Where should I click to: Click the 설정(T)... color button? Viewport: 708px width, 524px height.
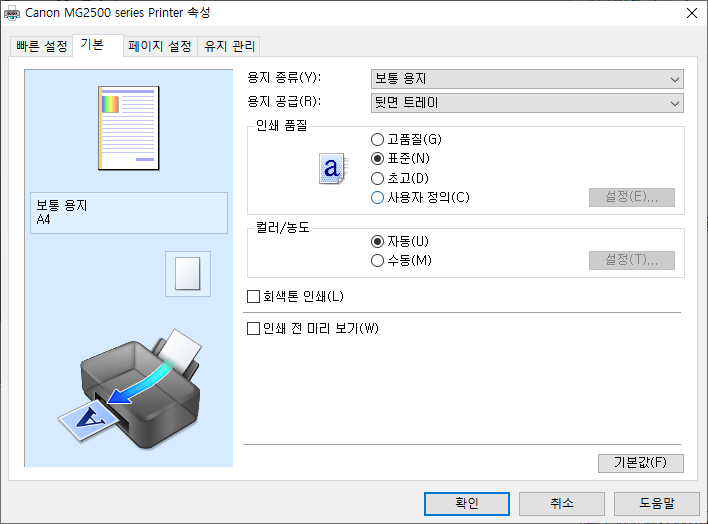632,260
